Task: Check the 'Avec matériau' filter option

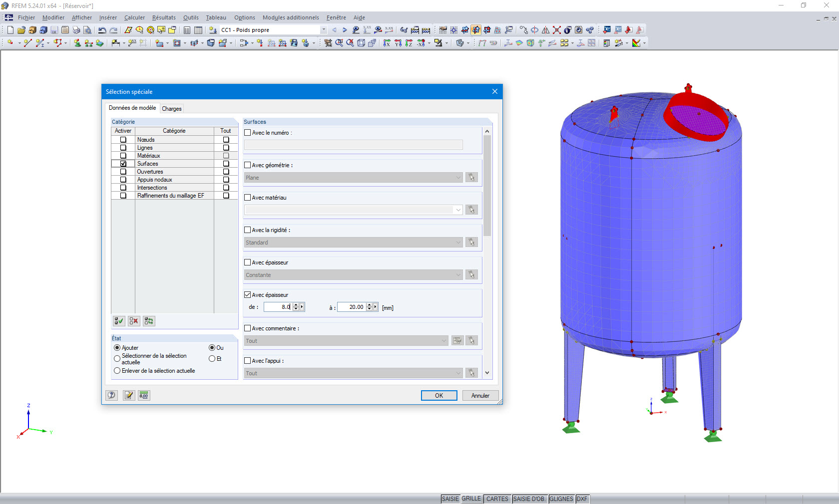Action: pos(247,198)
